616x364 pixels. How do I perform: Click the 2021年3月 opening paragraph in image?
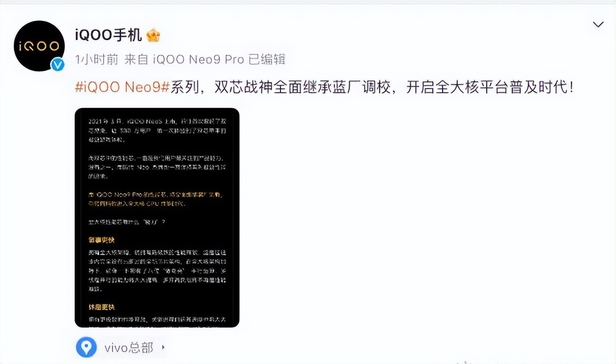[156, 130]
